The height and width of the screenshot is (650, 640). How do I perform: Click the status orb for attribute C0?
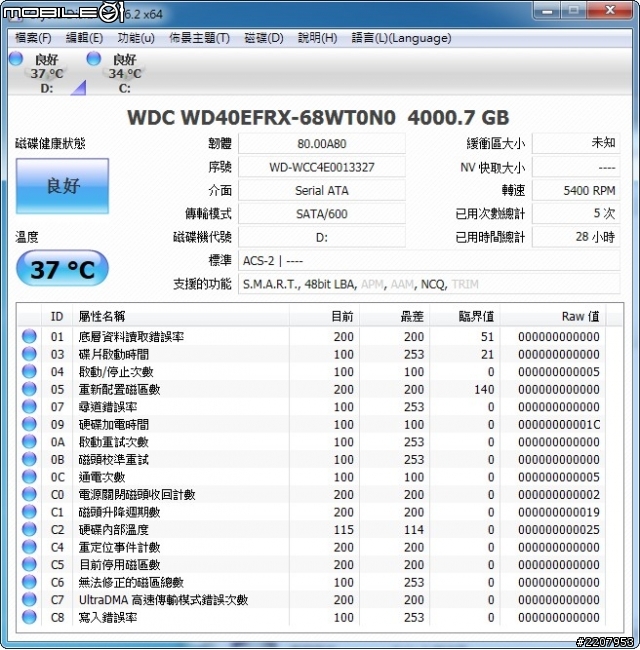[29, 494]
